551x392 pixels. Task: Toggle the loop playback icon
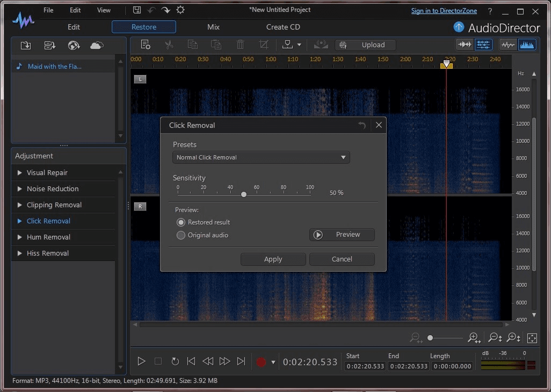[175, 361]
